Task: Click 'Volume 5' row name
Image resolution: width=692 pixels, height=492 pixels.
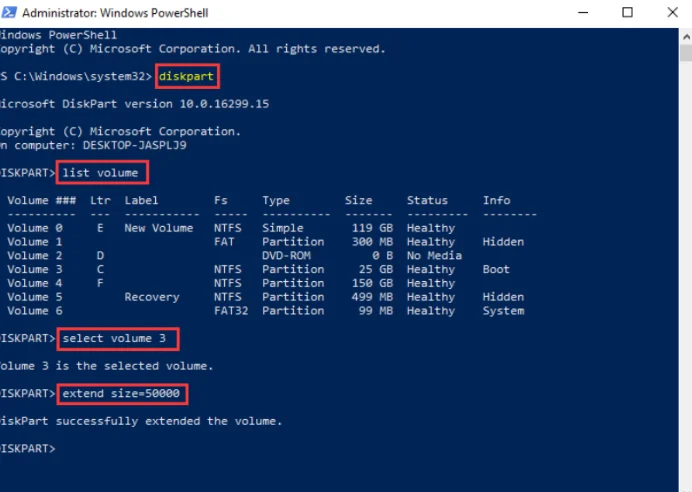Action: point(35,297)
